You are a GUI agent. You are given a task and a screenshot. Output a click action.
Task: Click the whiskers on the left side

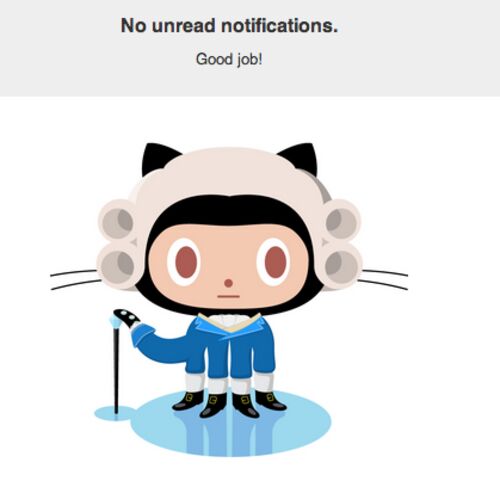pyautogui.click(x=75, y=280)
